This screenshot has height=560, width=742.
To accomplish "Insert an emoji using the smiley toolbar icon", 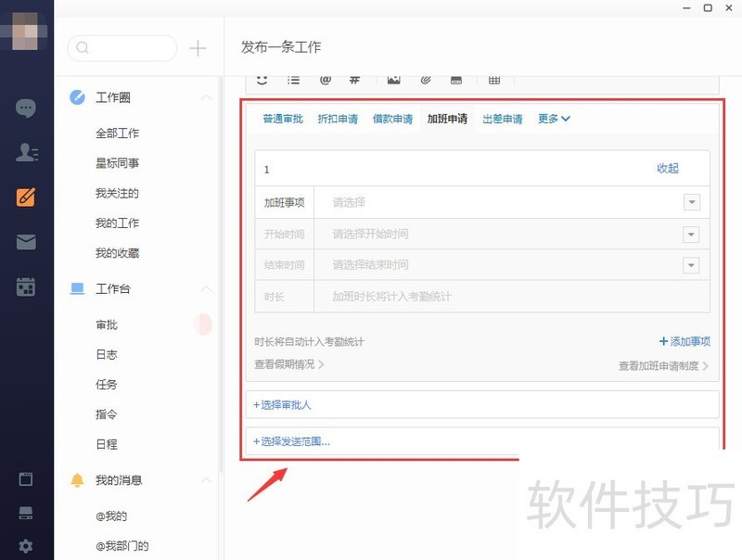I will (261, 80).
